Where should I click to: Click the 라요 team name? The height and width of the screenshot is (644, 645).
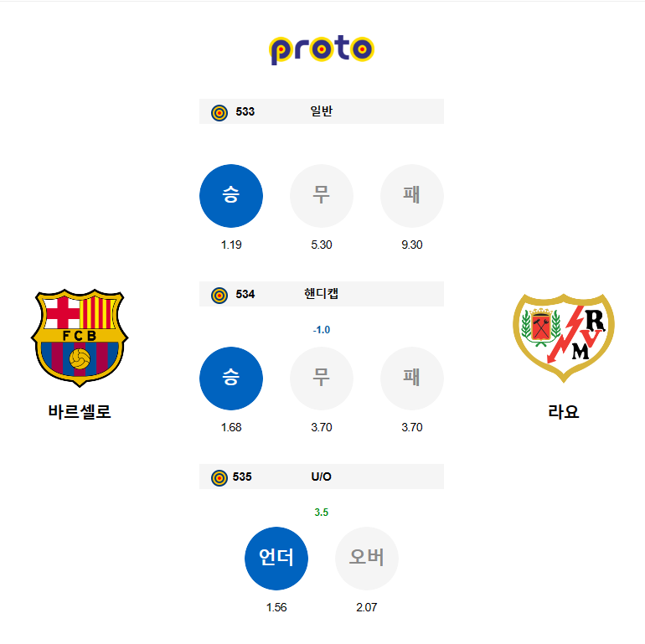[564, 412]
